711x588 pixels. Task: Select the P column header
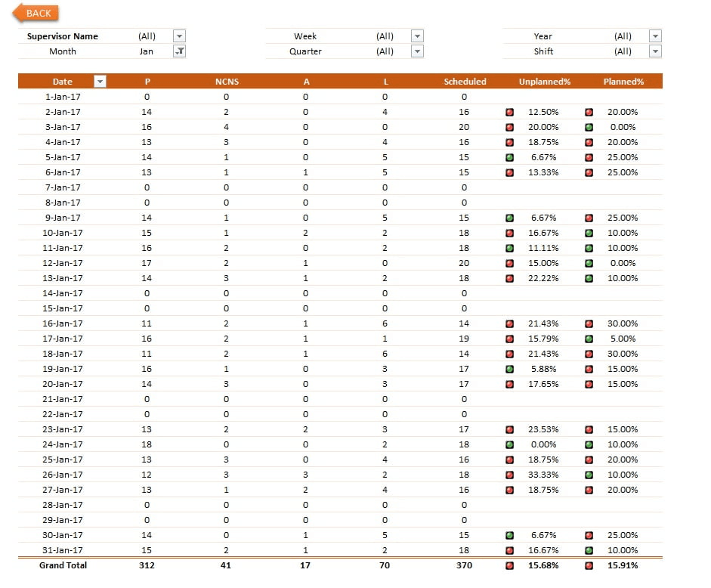147,82
